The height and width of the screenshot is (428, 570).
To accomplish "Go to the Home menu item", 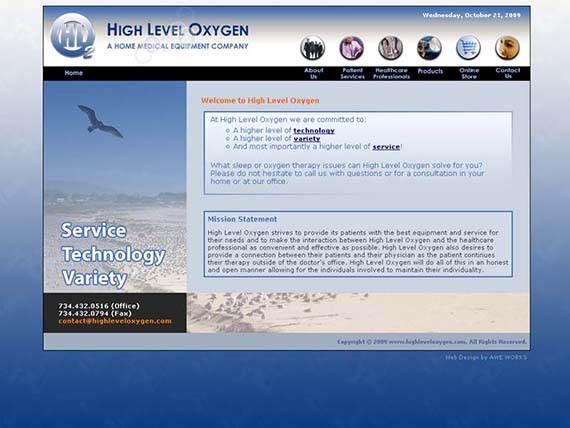I will pyautogui.click(x=74, y=73).
